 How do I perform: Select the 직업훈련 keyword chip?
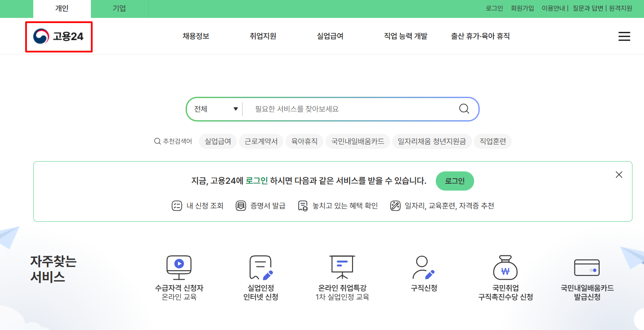coord(492,142)
